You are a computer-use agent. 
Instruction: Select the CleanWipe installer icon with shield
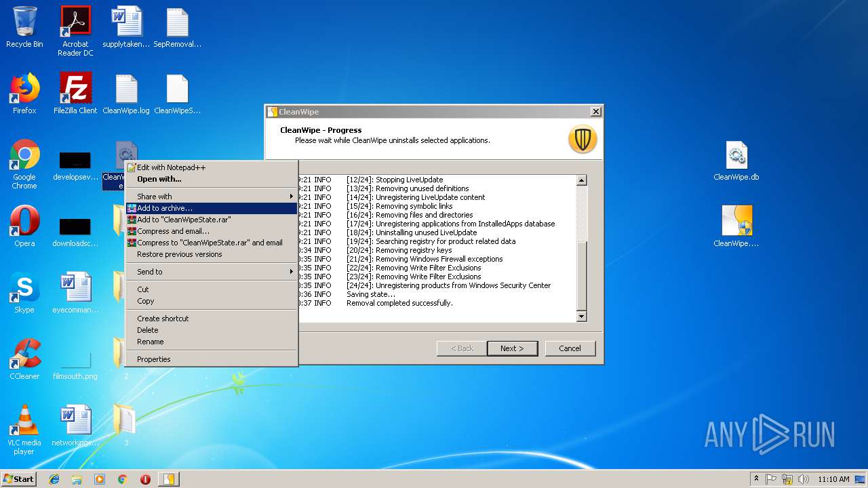[736, 226]
